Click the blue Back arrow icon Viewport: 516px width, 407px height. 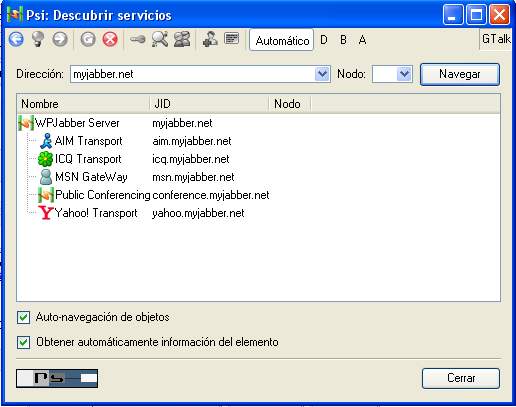point(16,39)
